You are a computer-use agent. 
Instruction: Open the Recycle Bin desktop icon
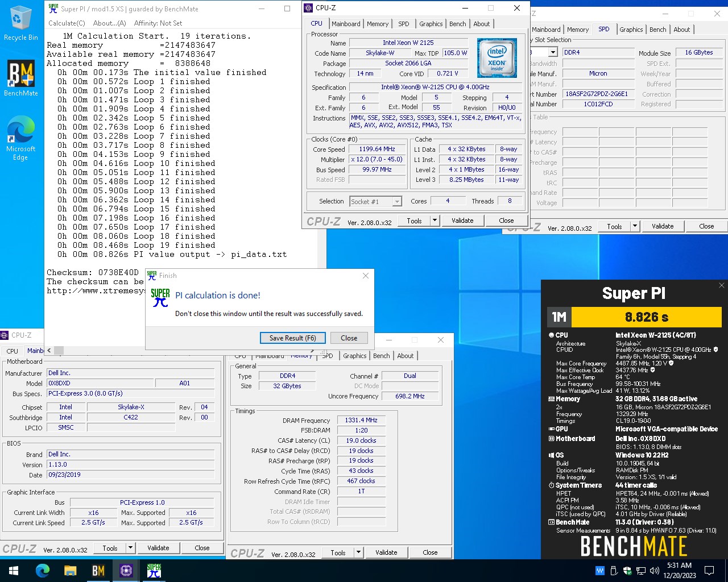20,24
